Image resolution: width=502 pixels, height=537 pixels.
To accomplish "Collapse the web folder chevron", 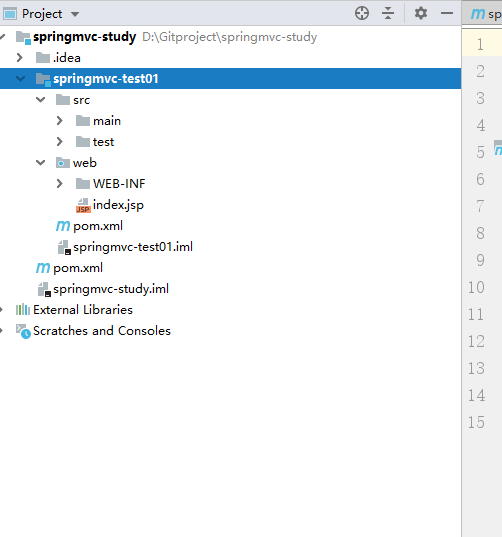I will tap(40, 163).
